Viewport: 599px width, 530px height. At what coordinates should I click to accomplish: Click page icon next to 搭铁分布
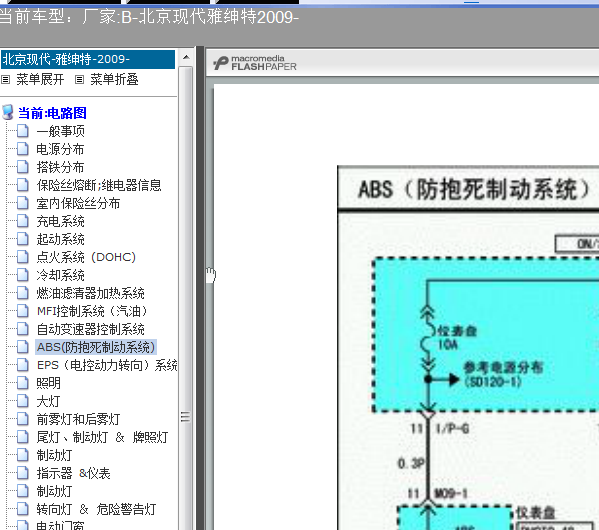23,167
